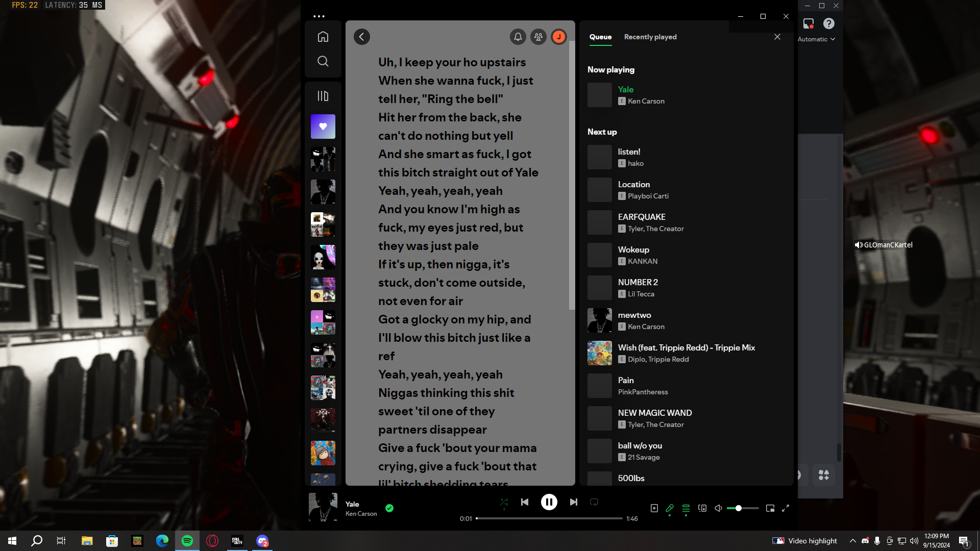The image size is (980, 551).
Task: Switch to the Recently played tab
Action: coord(650,37)
